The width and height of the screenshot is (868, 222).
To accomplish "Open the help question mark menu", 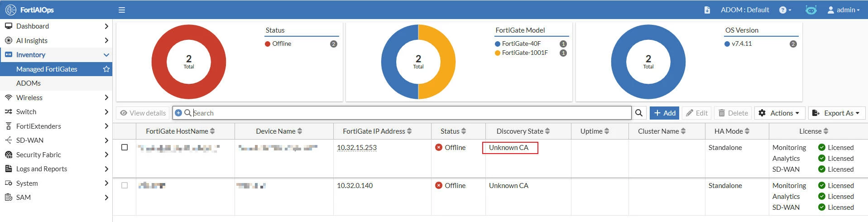I will tap(785, 10).
